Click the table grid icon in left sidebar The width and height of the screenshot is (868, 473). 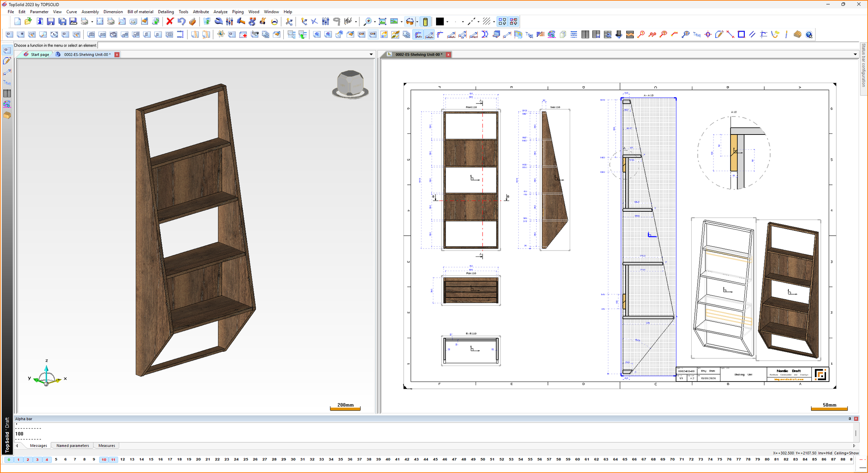click(x=7, y=93)
